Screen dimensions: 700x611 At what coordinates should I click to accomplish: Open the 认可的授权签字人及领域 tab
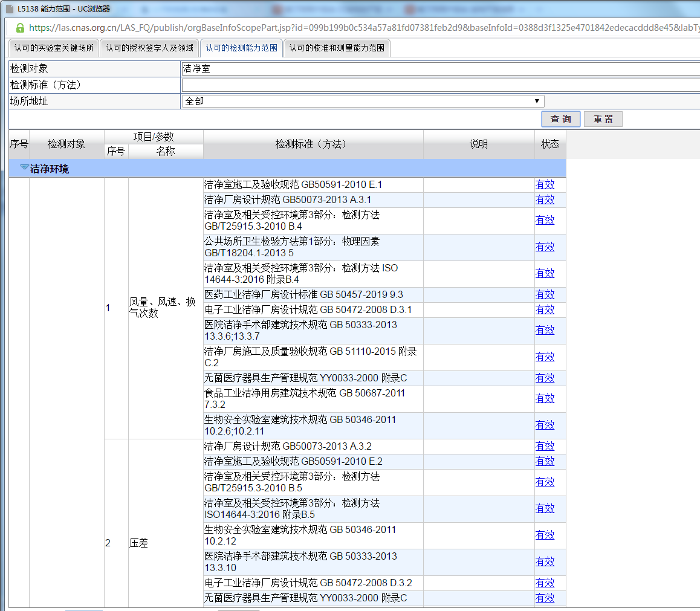point(149,48)
